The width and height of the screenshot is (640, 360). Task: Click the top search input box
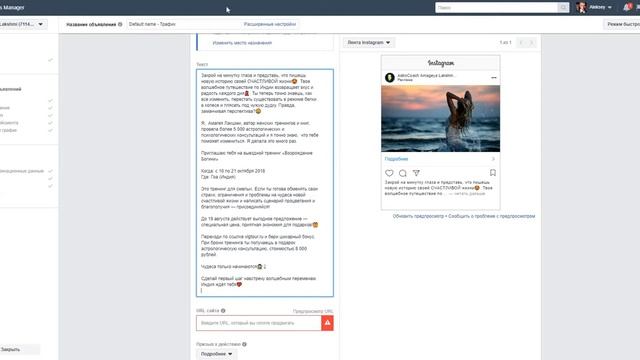click(496, 7)
